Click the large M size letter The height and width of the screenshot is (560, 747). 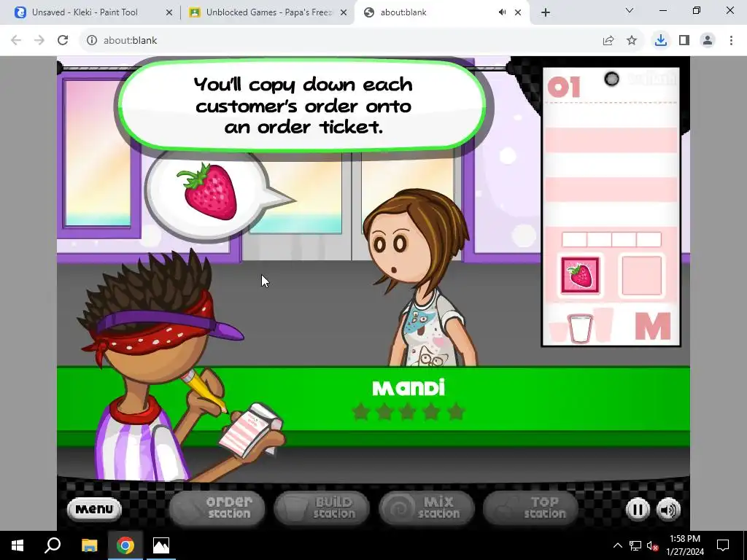[x=652, y=326]
